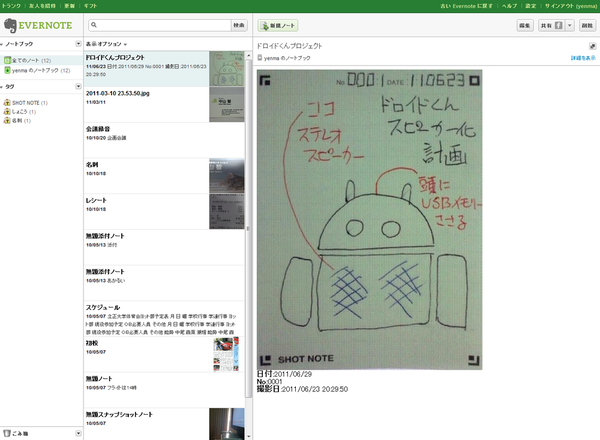Click the 編集 edit button
This screenshot has width=600, height=440.
[525, 25]
